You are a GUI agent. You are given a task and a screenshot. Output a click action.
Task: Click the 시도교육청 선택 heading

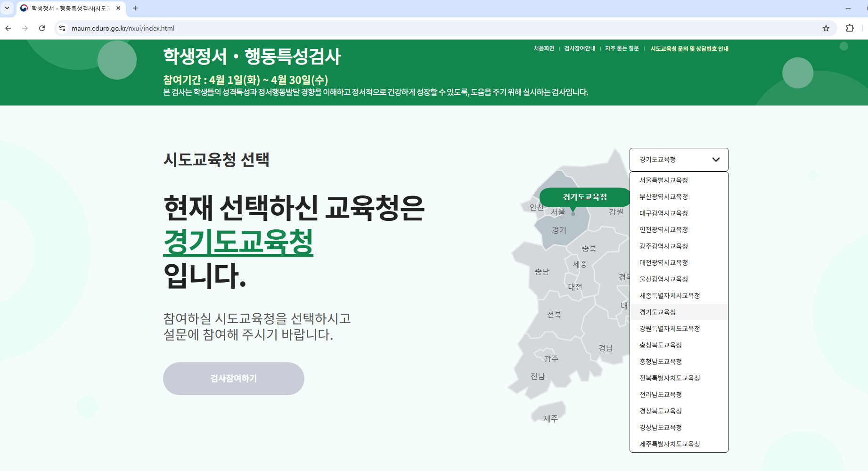coord(216,160)
